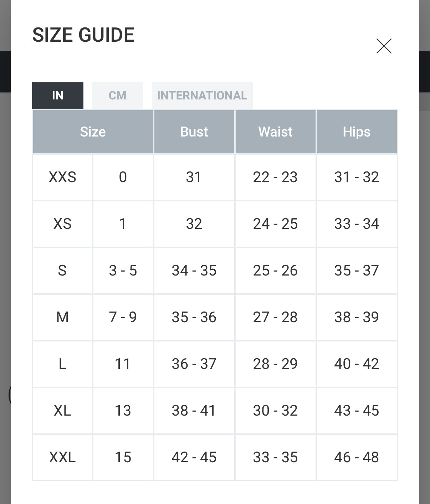Click the S size row label

tap(62, 271)
